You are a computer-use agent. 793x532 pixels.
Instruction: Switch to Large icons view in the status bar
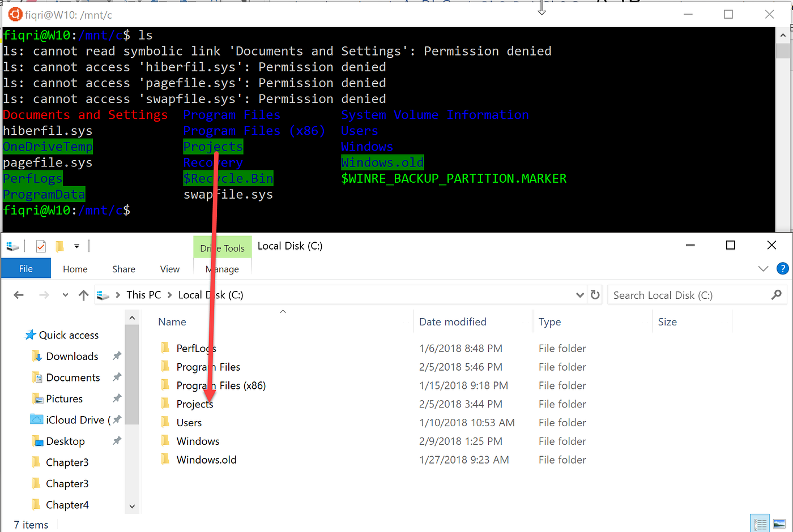779,523
